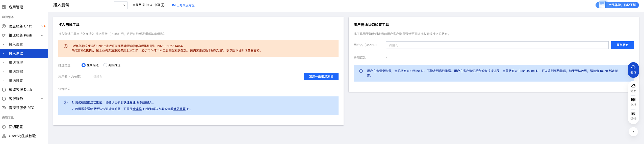The height and width of the screenshot is (144, 644).
Task: Select the 离线推送 radio button
Action: pos(105,65)
